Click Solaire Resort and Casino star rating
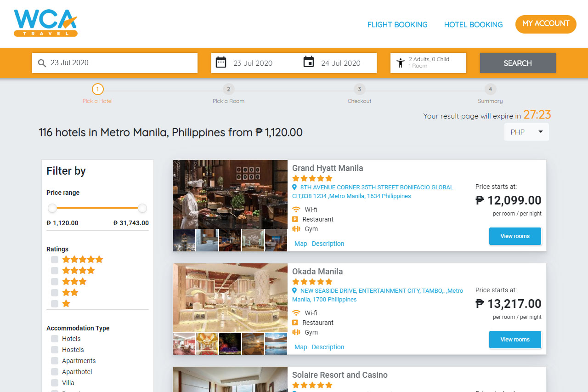Screen dimensions: 588x392 312,385
